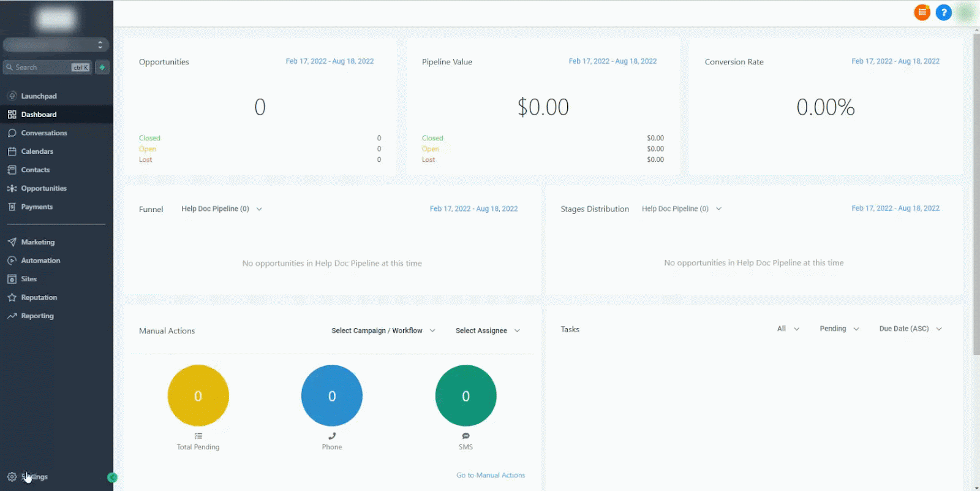Open the Due Date (ASC) sort dropdown

[x=910, y=329]
